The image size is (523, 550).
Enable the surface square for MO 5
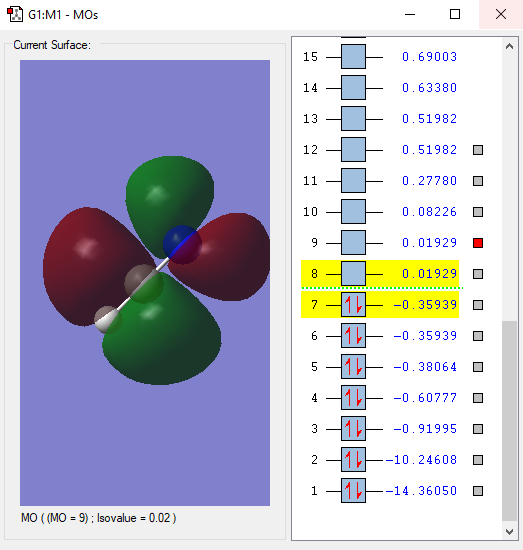coord(478,367)
